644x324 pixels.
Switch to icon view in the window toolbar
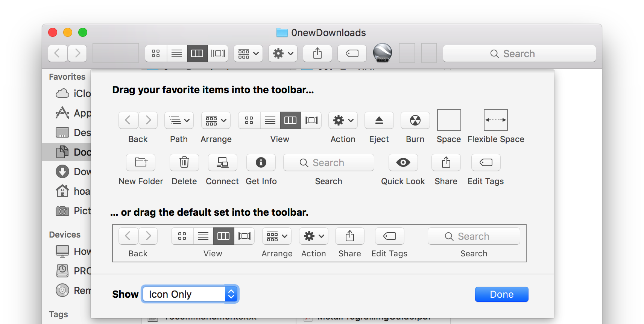click(156, 53)
